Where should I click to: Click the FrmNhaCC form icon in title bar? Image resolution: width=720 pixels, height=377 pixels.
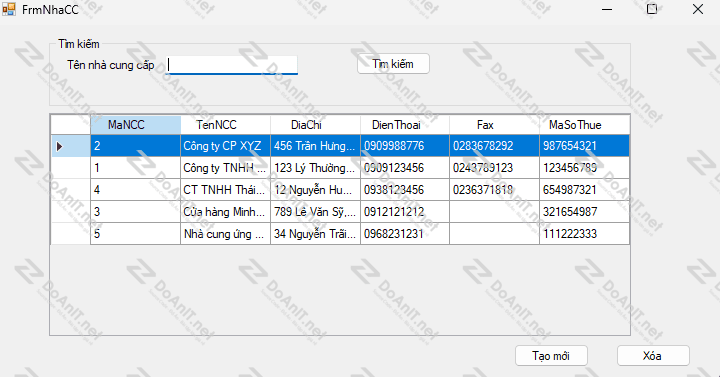pos(8,9)
